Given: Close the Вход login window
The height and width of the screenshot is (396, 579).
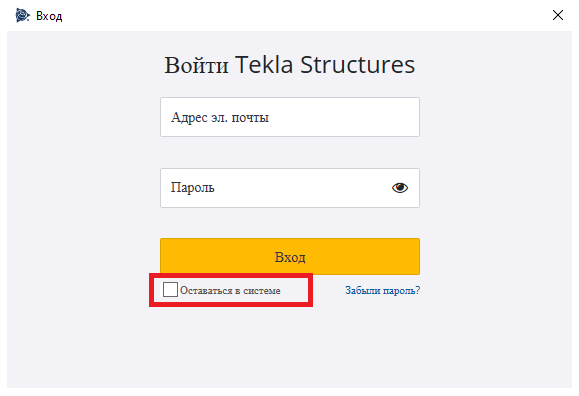Looking at the screenshot, I should pos(558,15).
